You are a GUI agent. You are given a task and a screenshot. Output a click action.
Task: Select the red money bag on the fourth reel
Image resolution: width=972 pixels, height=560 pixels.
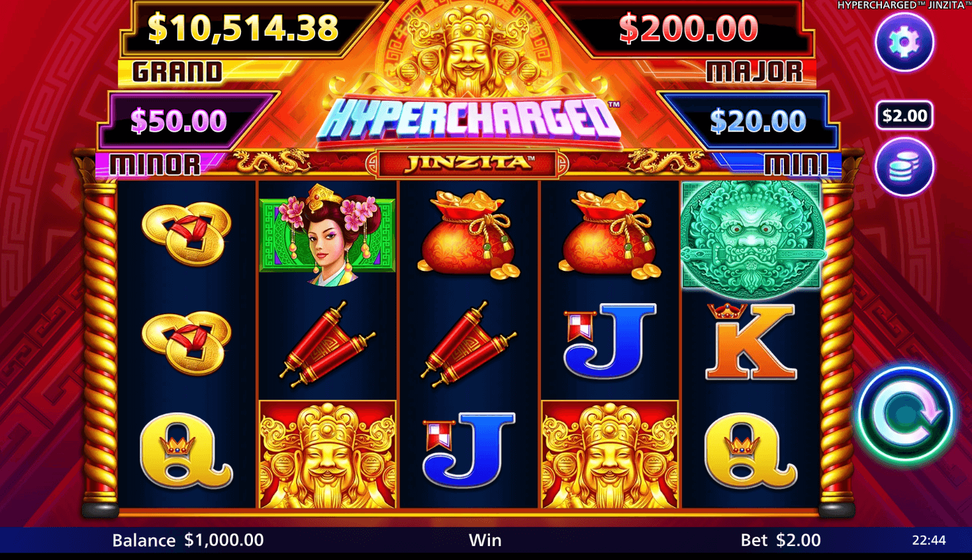[x=609, y=234]
